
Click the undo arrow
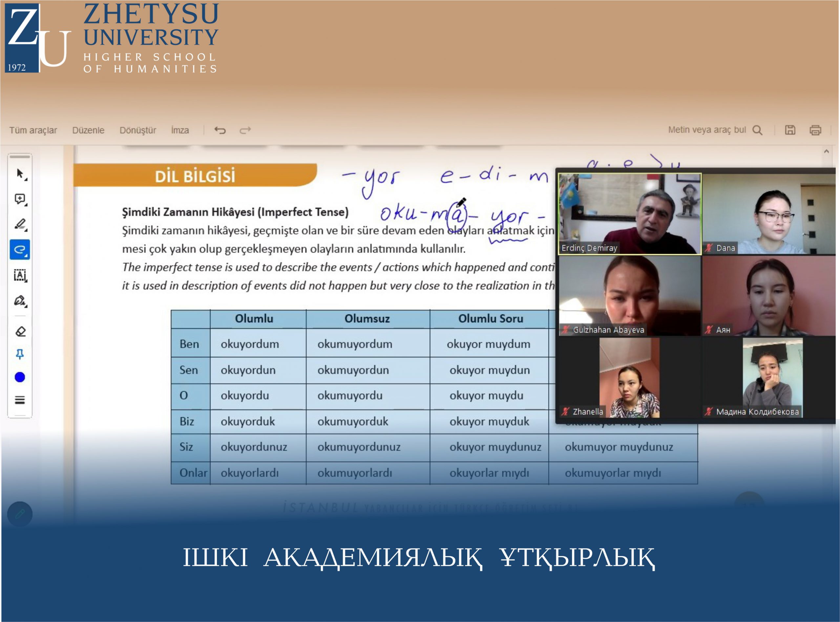[220, 130]
